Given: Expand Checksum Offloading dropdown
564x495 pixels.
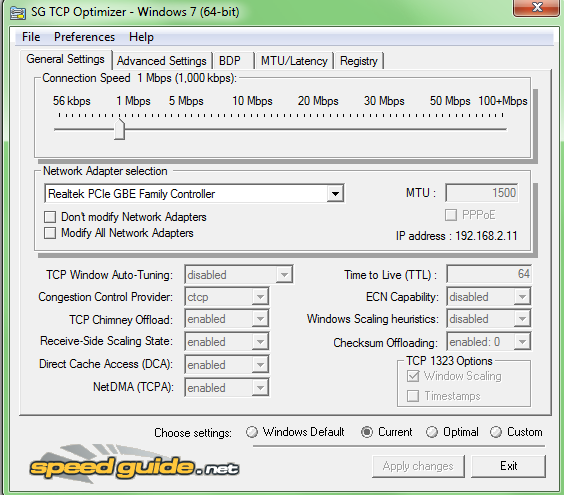Looking at the screenshot, I should (x=522, y=341).
